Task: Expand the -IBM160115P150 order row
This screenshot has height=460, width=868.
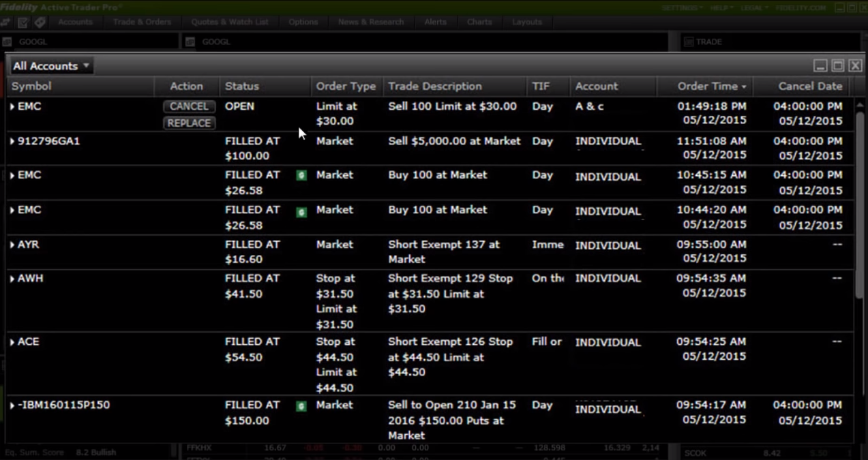Action: pyautogui.click(x=12, y=405)
